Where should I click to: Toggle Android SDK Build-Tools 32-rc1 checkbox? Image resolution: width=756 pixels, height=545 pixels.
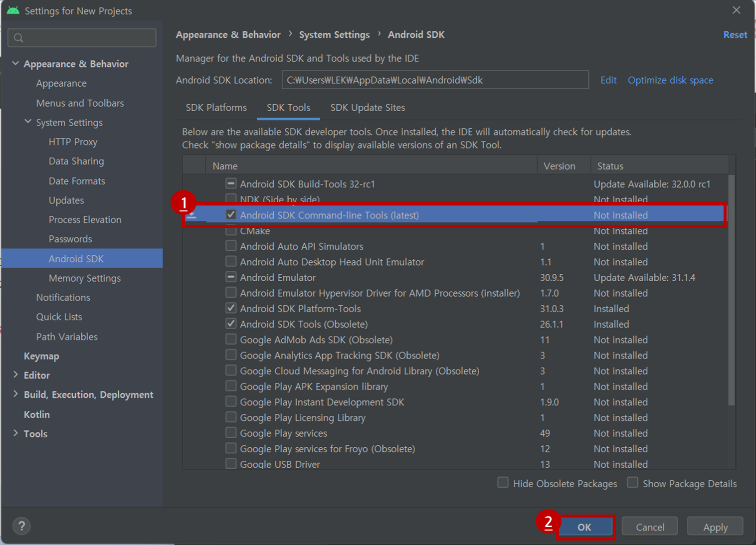231,183
